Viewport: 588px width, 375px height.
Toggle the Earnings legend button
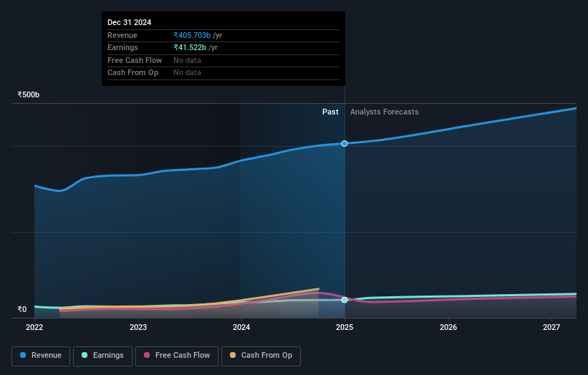pyautogui.click(x=102, y=356)
